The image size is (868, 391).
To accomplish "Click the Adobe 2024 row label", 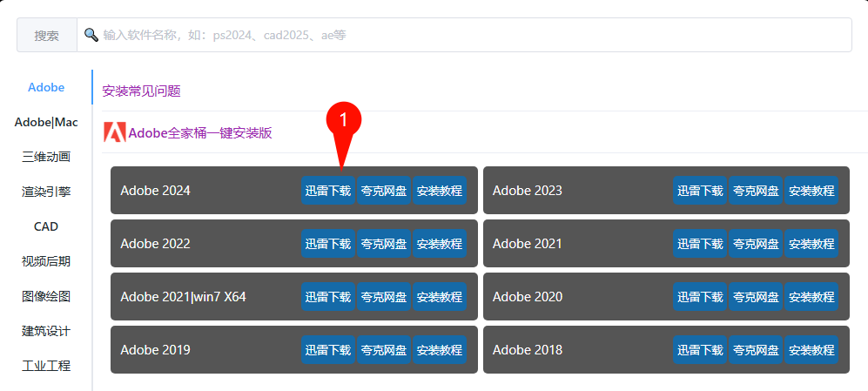I will [156, 191].
